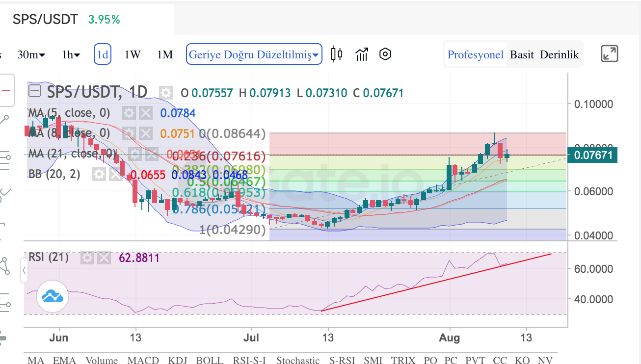Select the red RSI trend line
The image size is (641, 364).
(x=436, y=282)
